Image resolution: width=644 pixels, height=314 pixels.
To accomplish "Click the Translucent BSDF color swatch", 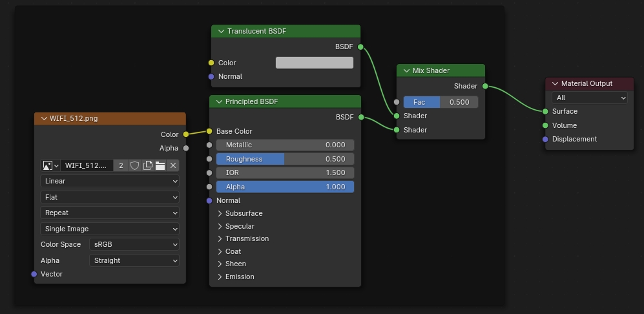I will click(x=314, y=63).
